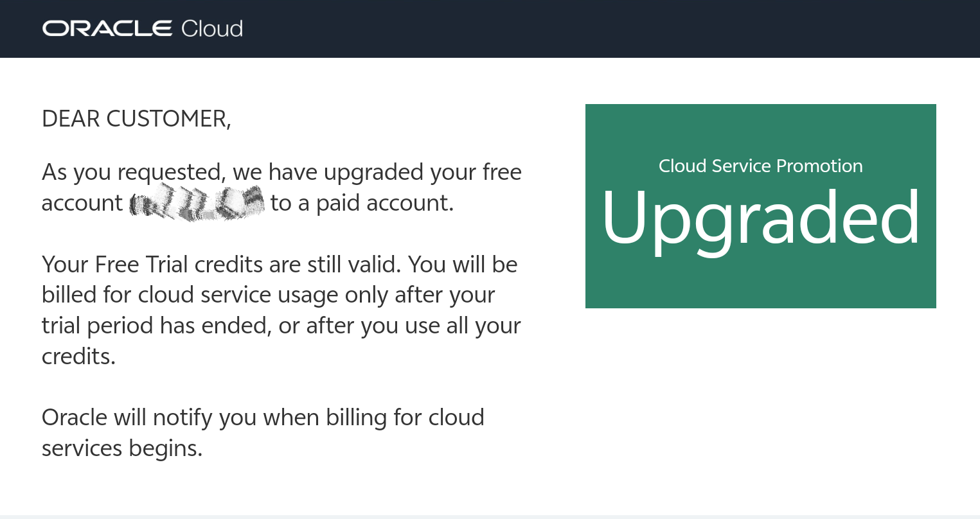Select line starting As you requested

click(x=281, y=172)
